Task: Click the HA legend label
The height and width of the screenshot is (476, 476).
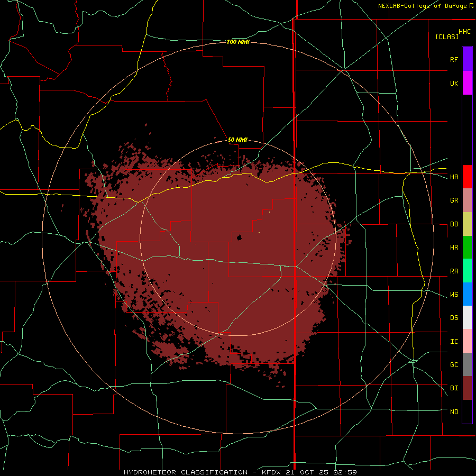Action: click(454, 177)
